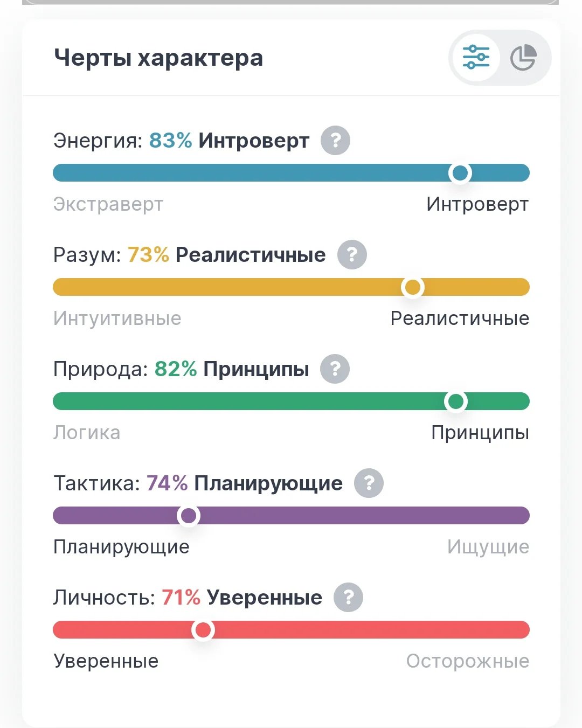
Task: Switch to the pie chart view
Action: tap(523, 58)
